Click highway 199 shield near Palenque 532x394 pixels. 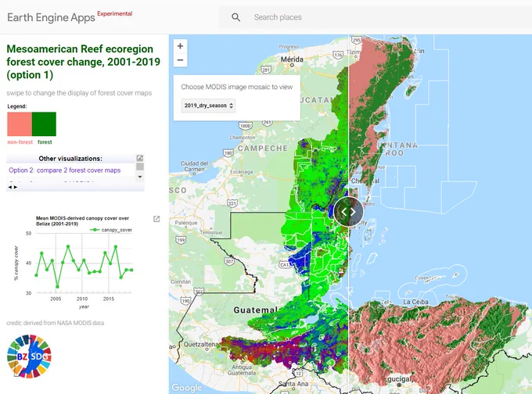181,240
